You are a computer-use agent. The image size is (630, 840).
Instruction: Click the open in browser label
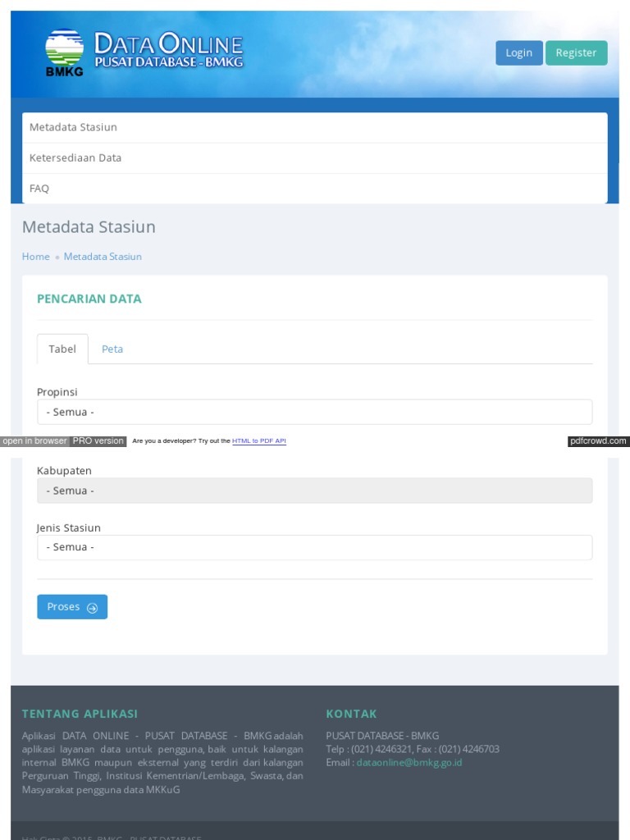coord(34,441)
